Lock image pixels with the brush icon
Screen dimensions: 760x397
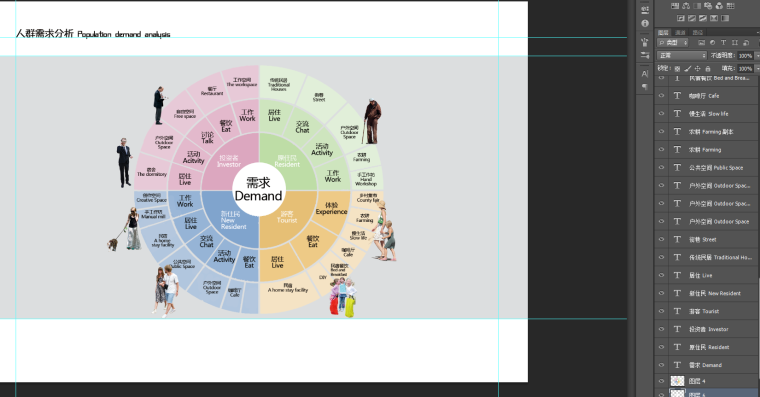pyautogui.click(x=687, y=68)
